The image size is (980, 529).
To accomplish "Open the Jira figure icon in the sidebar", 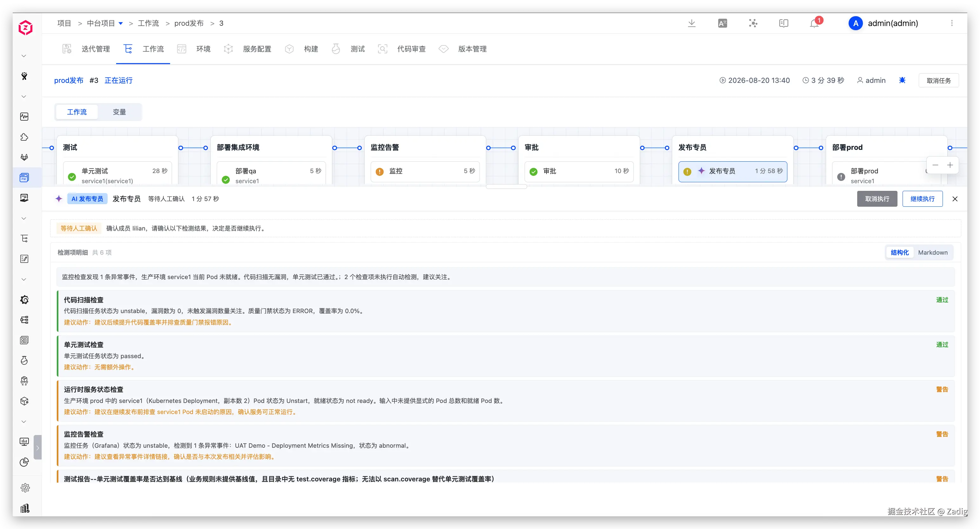I will coord(24,76).
